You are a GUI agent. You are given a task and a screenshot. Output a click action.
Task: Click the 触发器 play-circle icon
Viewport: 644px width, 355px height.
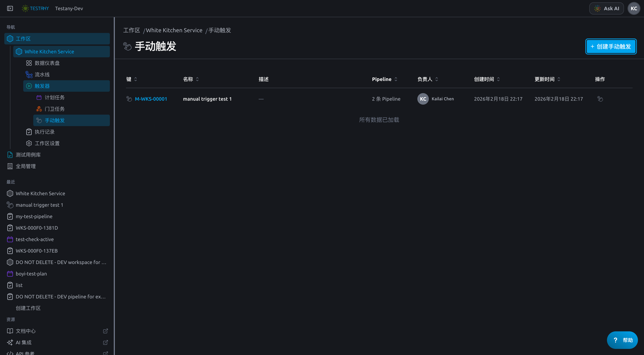[29, 86]
